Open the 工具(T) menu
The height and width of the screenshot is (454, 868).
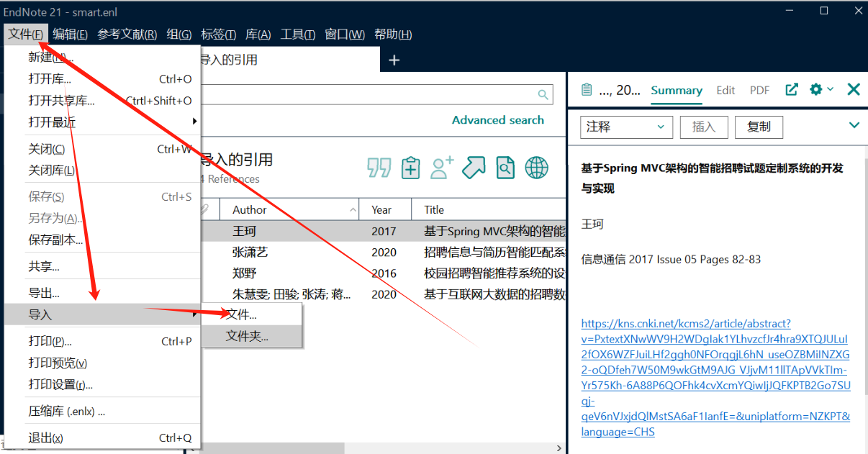coord(297,35)
